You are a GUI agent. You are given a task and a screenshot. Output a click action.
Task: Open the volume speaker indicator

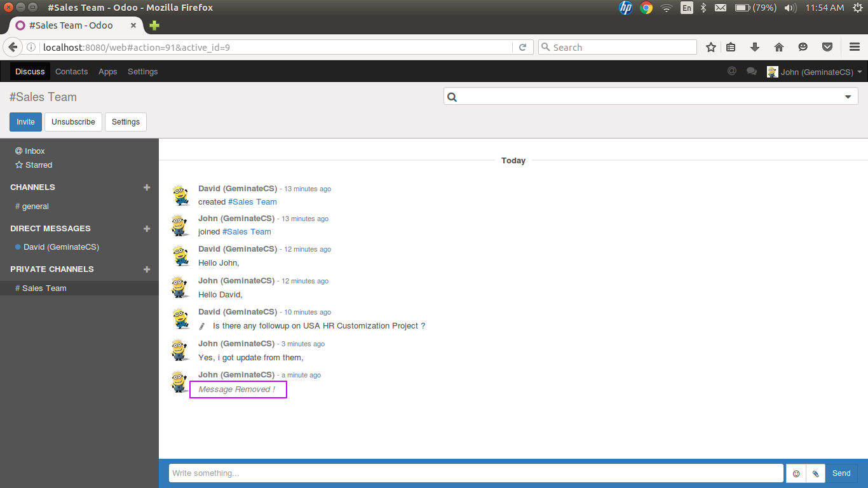[790, 8]
